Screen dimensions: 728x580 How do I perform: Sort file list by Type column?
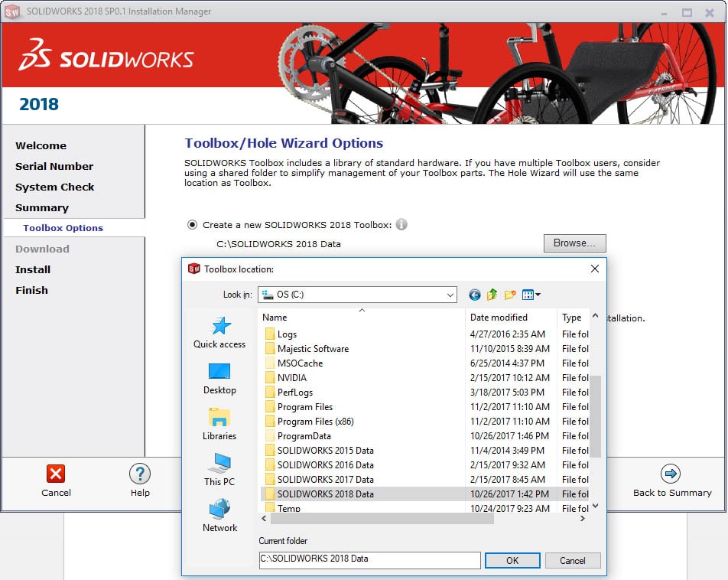574,318
